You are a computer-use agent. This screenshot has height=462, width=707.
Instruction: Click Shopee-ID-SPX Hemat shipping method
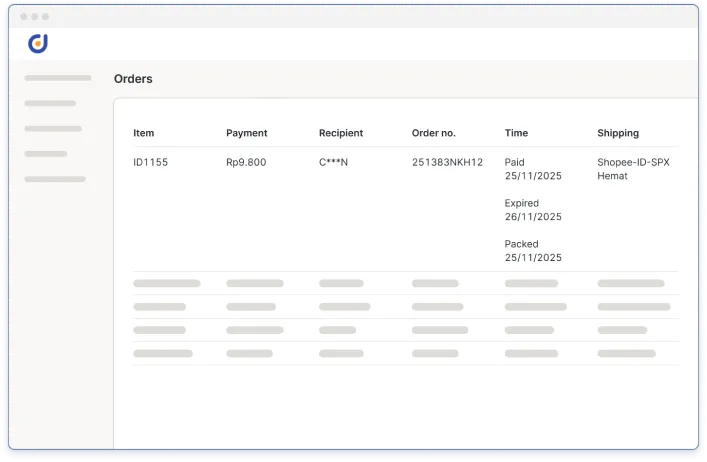(633, 168)
